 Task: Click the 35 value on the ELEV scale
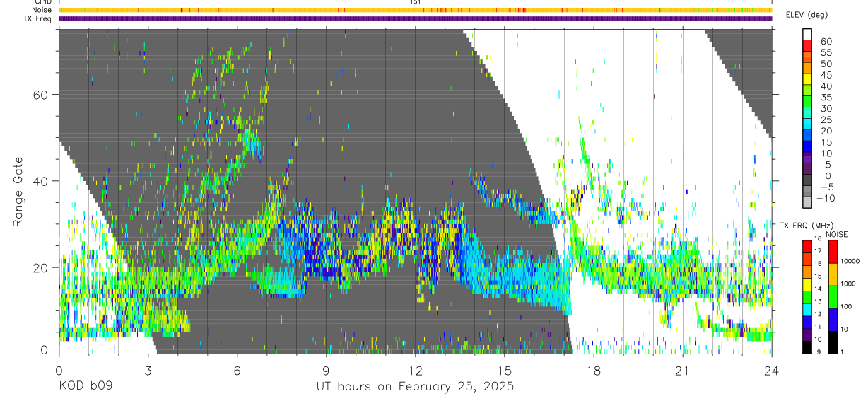tap(826, 97)
